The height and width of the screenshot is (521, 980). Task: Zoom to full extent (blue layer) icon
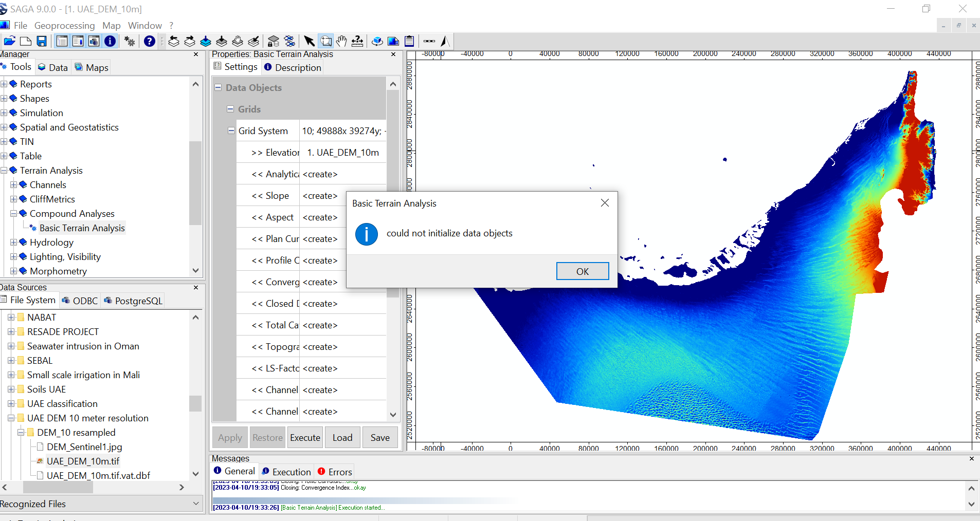(206, 41)
